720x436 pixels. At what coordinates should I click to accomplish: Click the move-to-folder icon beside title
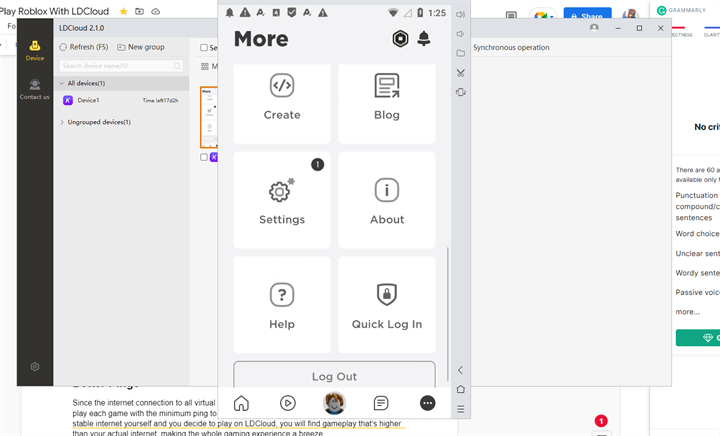click(140, 11)
